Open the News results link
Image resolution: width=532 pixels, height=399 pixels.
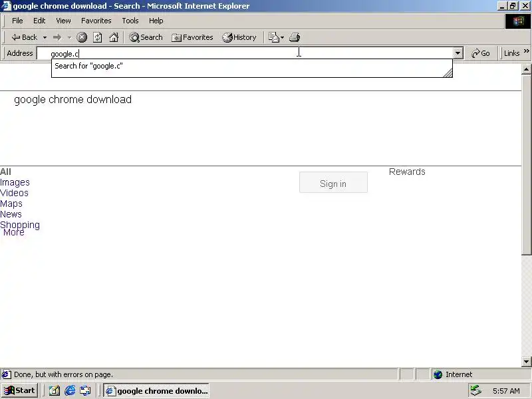tap(11, 214)
